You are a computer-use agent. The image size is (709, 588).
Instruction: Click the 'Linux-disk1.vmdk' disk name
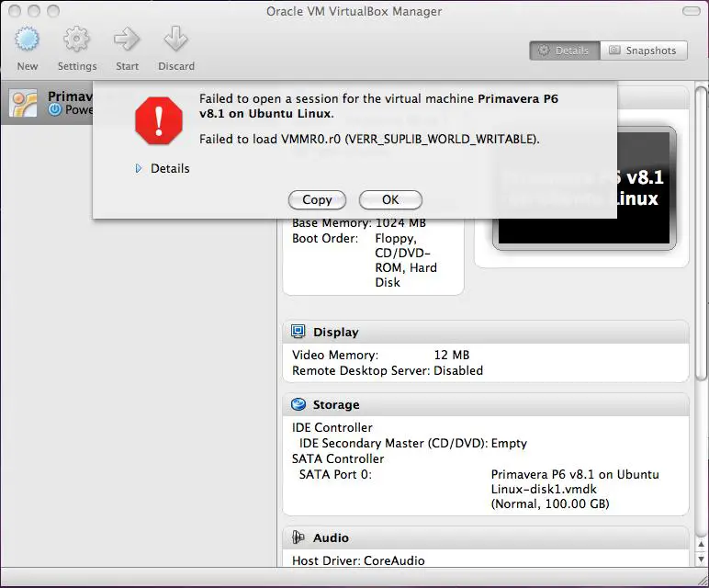point(544,490)
